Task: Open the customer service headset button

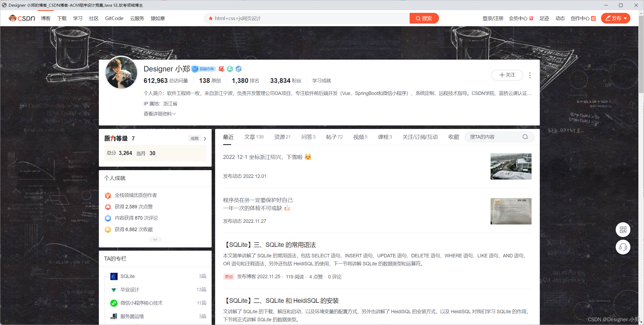Action: coord(623,247)
